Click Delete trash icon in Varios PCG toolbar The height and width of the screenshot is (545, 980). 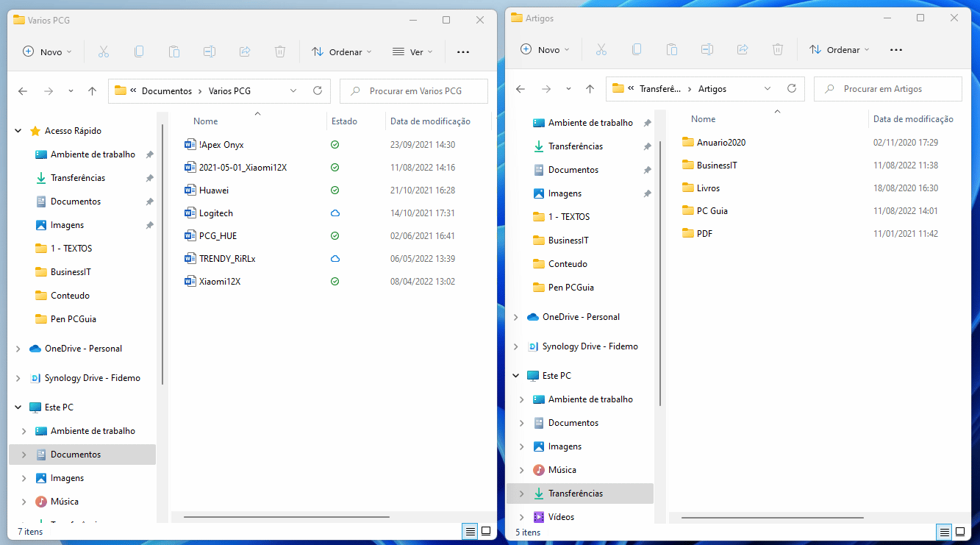coord(280,51)
